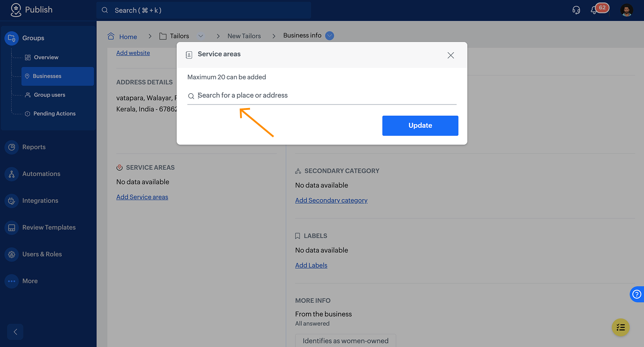Open the Business info dropdown arrow
Image resolution: width=644 pixels, height=347 pixels.
pos(330,36)
